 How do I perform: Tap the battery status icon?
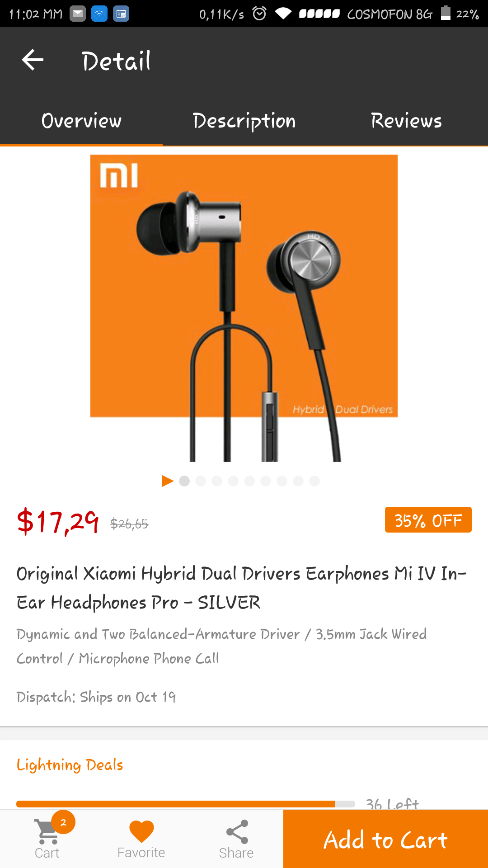[x=446, y=13]
